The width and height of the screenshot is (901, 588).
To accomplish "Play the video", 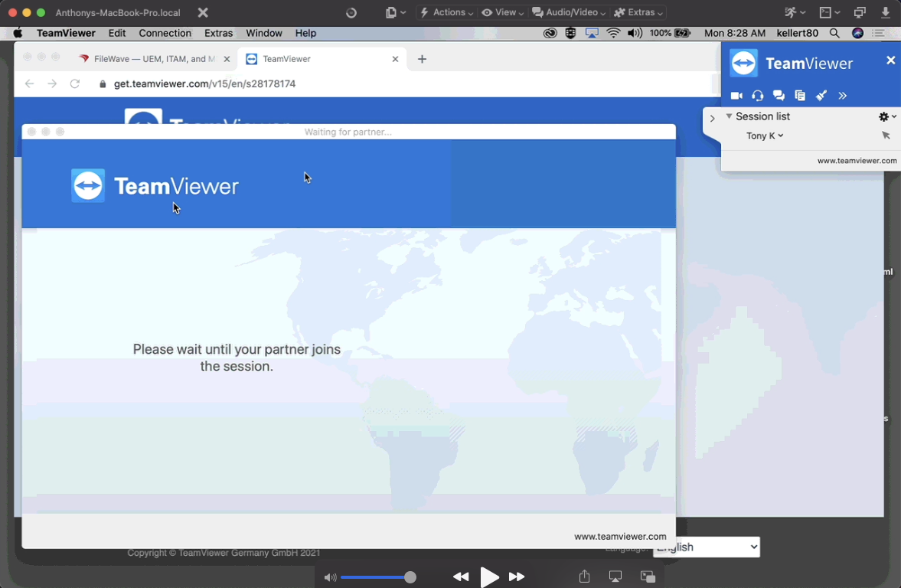I will click(490, 577).
